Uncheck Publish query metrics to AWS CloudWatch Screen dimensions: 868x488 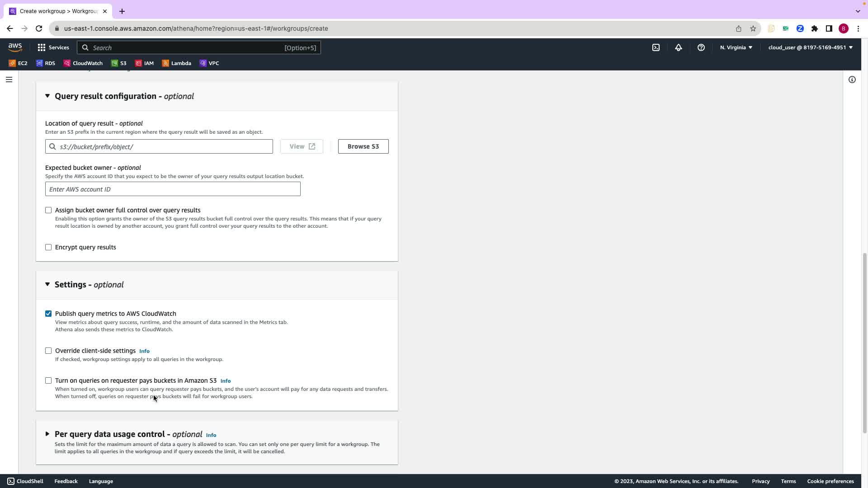48,314
